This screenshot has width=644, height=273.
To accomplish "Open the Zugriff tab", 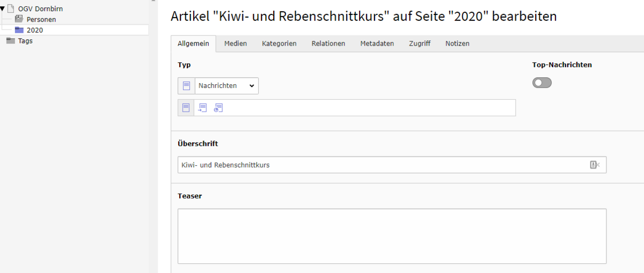I will tap(419, 44).
